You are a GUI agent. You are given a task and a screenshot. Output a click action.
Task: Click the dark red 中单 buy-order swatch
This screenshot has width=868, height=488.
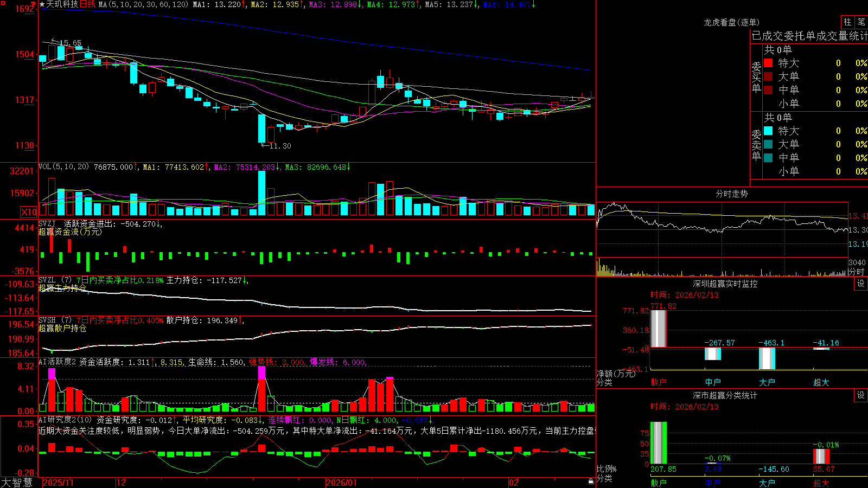[x=768, y=90]
